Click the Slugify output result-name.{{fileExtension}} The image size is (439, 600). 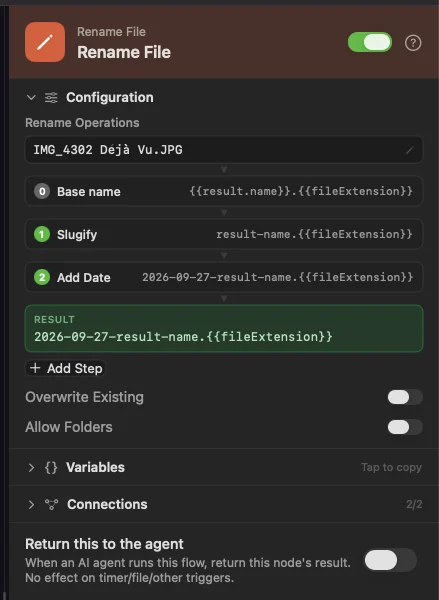tap(314, 234)
